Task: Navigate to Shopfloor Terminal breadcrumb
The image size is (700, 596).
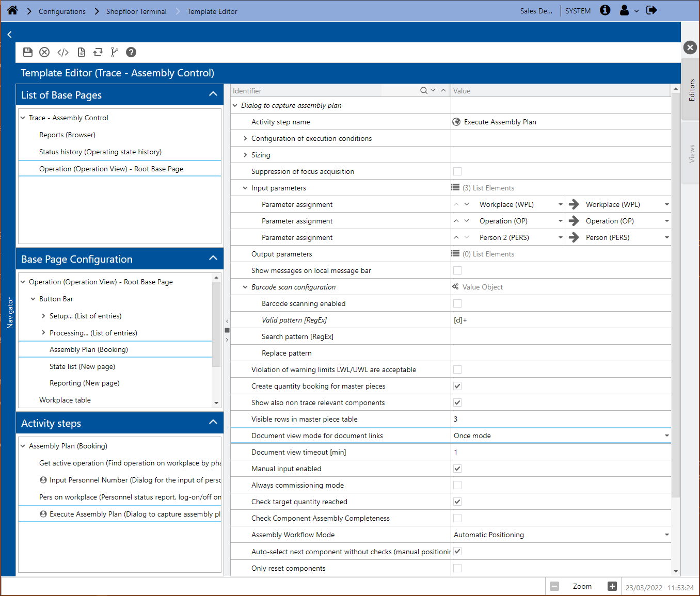Action: coord(136,11)
